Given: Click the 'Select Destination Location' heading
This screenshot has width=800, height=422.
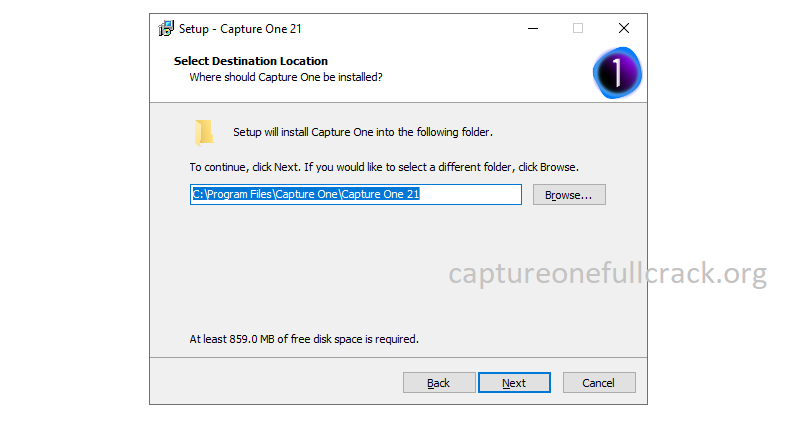Looking at the screenshot, I should pos(251,61).
